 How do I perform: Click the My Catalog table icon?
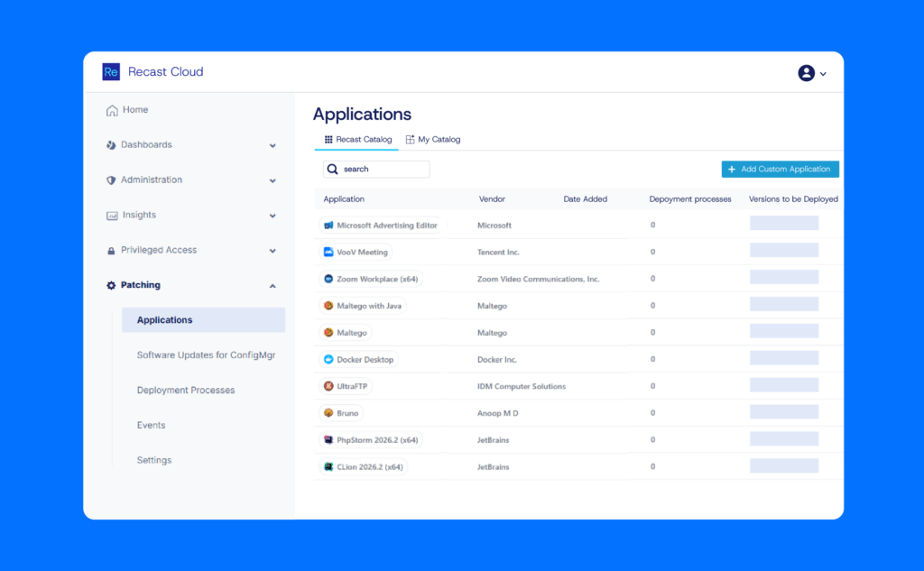(x=410, y=140)
